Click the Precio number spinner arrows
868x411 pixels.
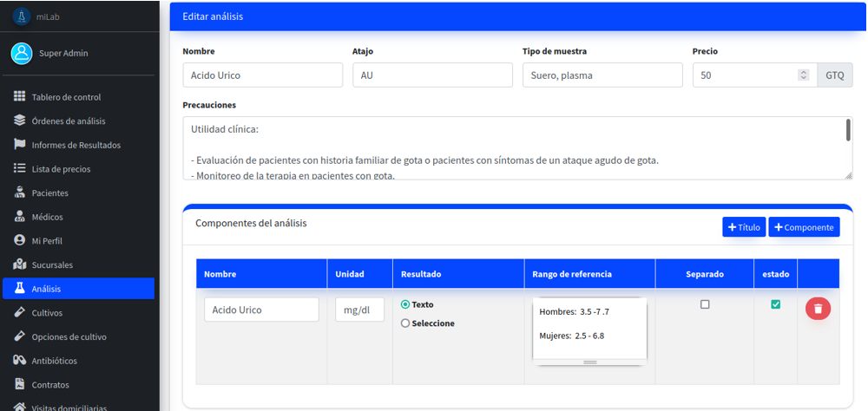[x=803, y=75]
